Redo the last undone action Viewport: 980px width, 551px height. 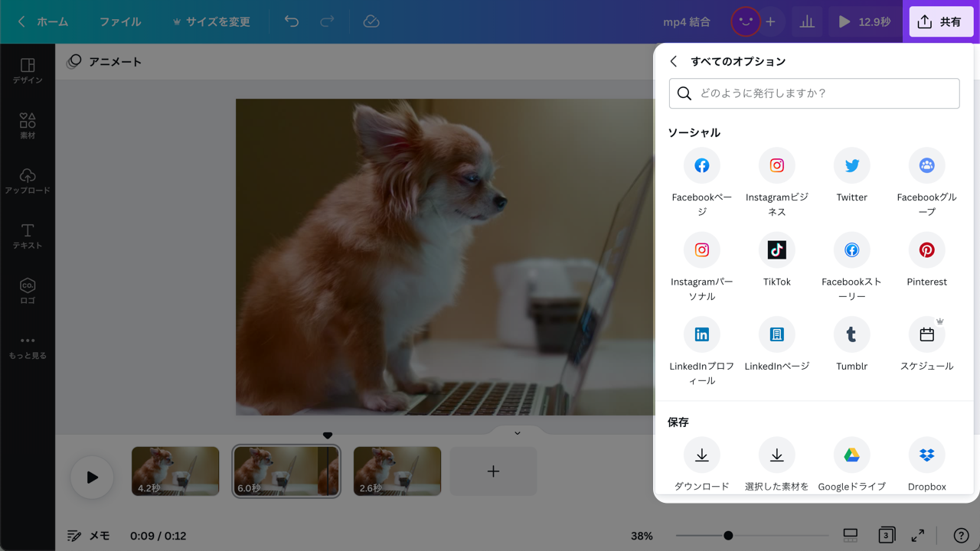pos(327,21)
